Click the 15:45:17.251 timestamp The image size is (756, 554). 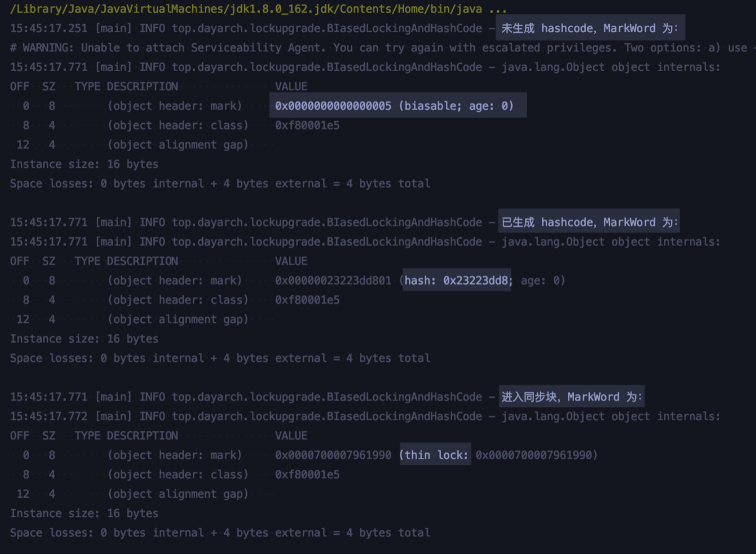pyautogui.click(x=48, y=28)
